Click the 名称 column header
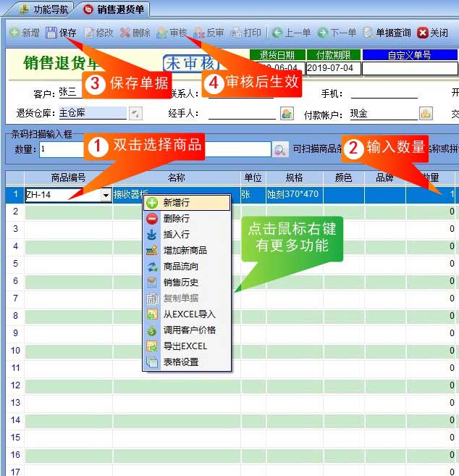The height and width of the screenshot is (476, 459). (176, 178)
